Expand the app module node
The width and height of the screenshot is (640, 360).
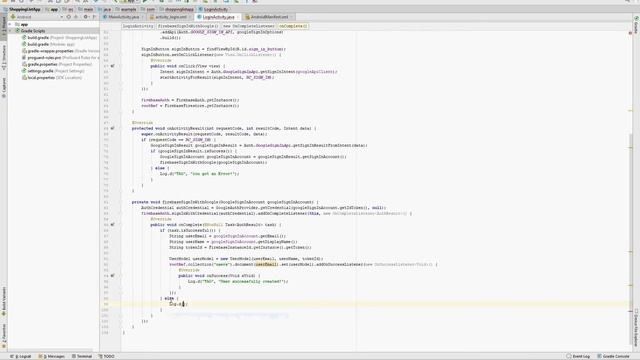point(11,24)
